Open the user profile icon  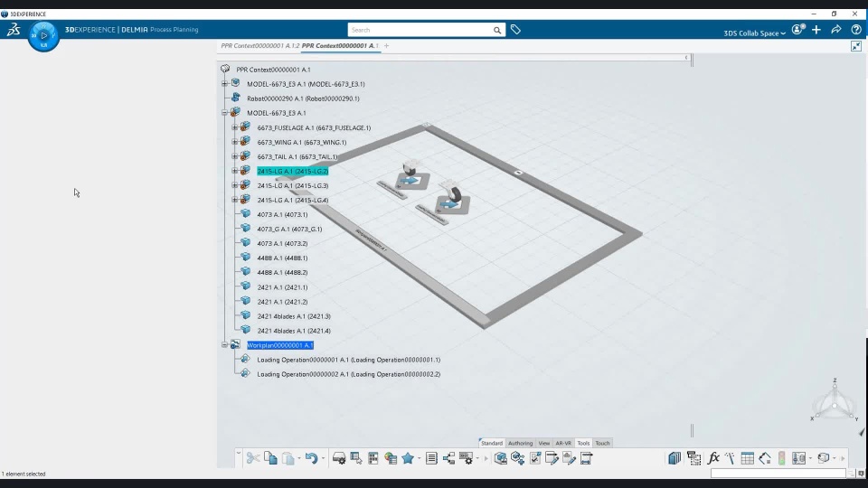(x=797, y=29)
